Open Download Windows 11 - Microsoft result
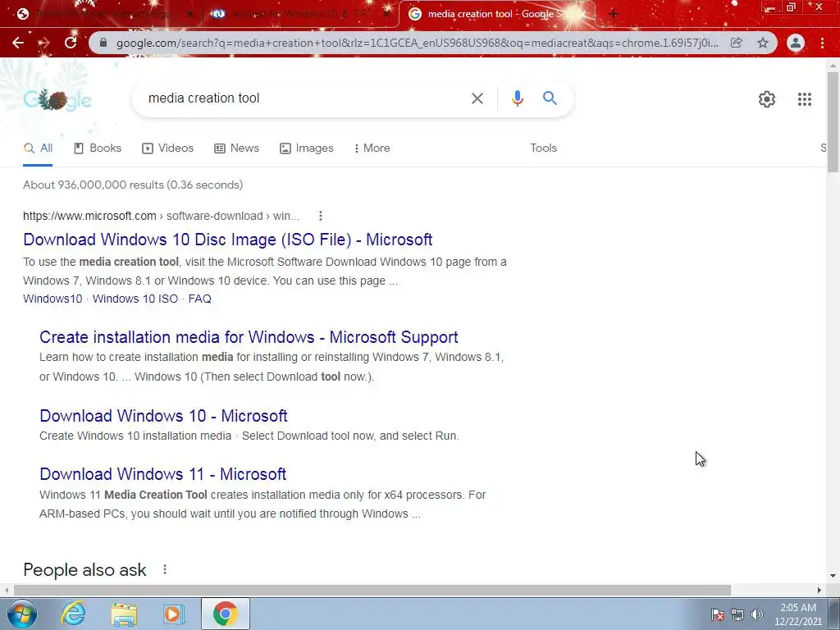This screenshot has width=840, height=630. pos(163,474)
